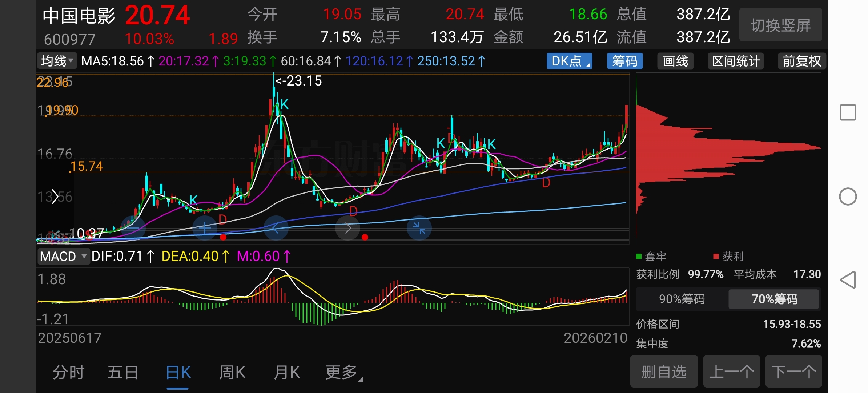This screenshot has height=393, width=868.
Task: Tap the red dot marker under chart
Action: coord(223,237)
